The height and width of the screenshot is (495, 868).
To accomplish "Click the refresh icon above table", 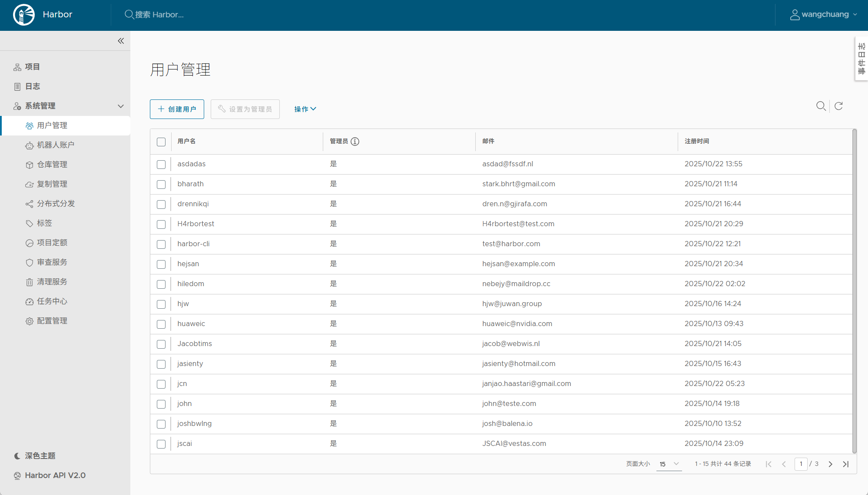I will pos(838,106).
